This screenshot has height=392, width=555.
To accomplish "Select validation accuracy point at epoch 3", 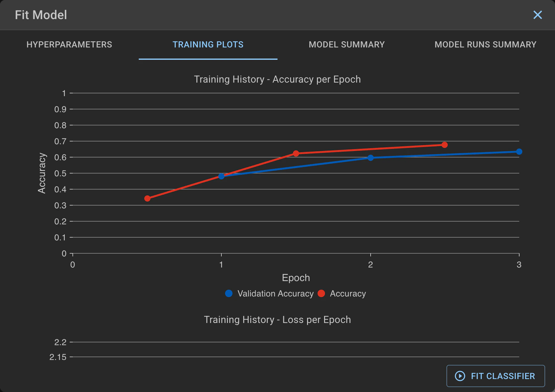I will tap(519, 152).
